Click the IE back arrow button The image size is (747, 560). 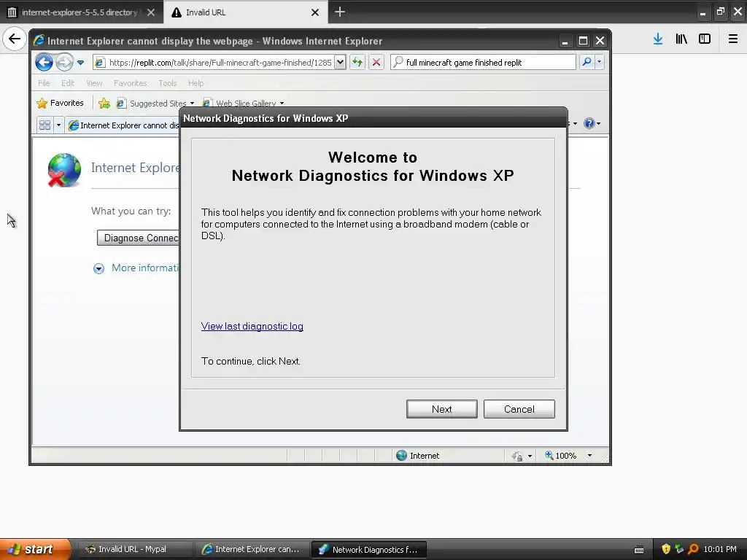coord(44,63)
